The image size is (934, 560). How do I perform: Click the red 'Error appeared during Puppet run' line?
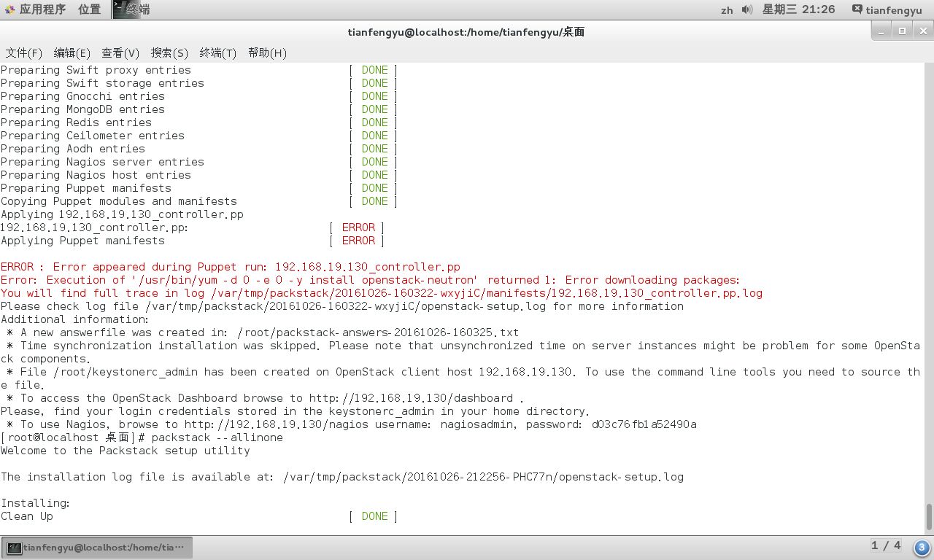pos(231,267)
